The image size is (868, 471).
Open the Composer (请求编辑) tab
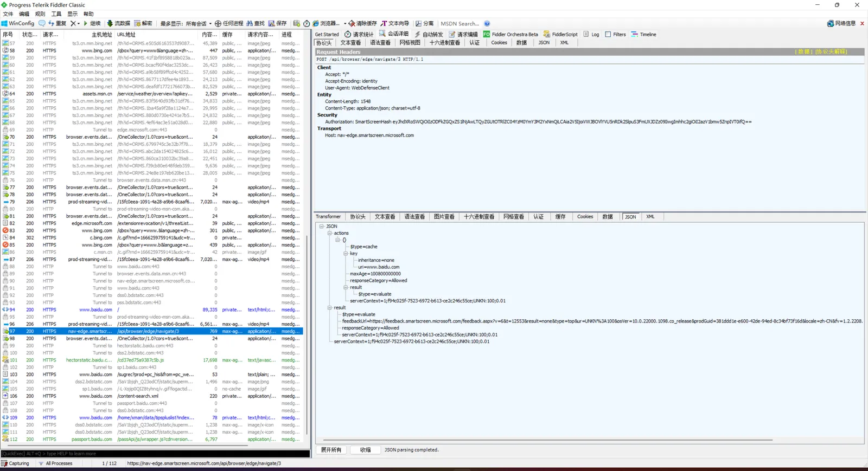coord(463,34)
